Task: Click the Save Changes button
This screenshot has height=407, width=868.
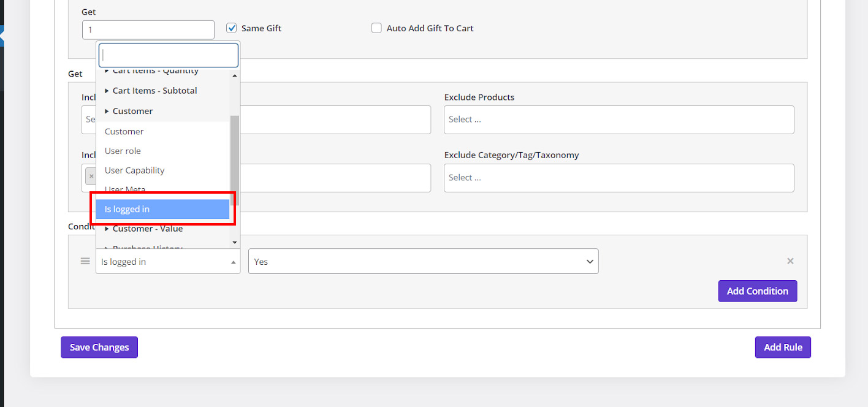Action: [x=99, y=348]
